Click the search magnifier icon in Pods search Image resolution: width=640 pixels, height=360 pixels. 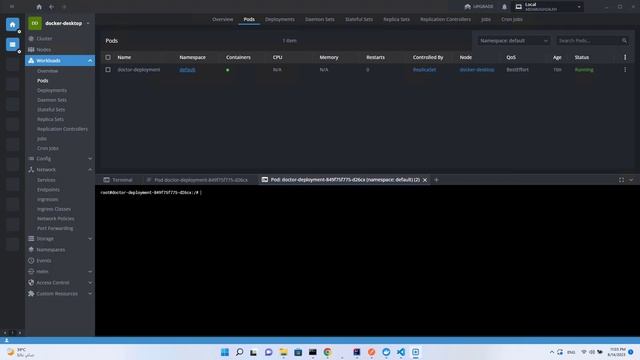(x=624, y=41)
